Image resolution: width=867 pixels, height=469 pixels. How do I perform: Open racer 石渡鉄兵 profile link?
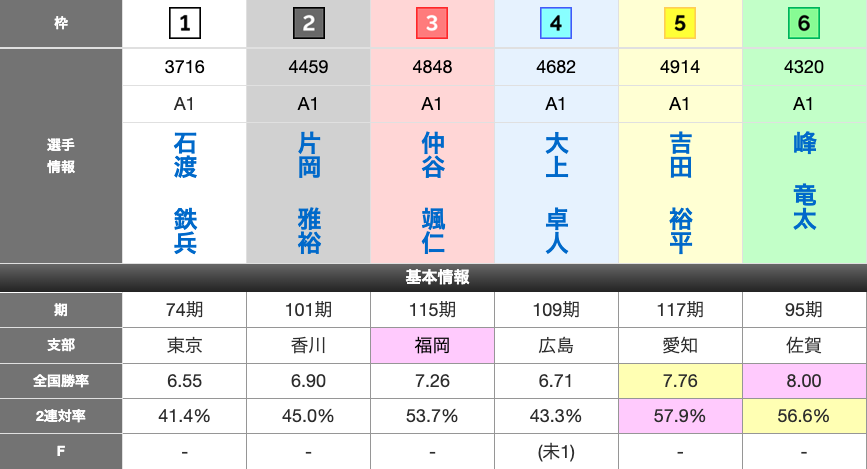[185, 193]
